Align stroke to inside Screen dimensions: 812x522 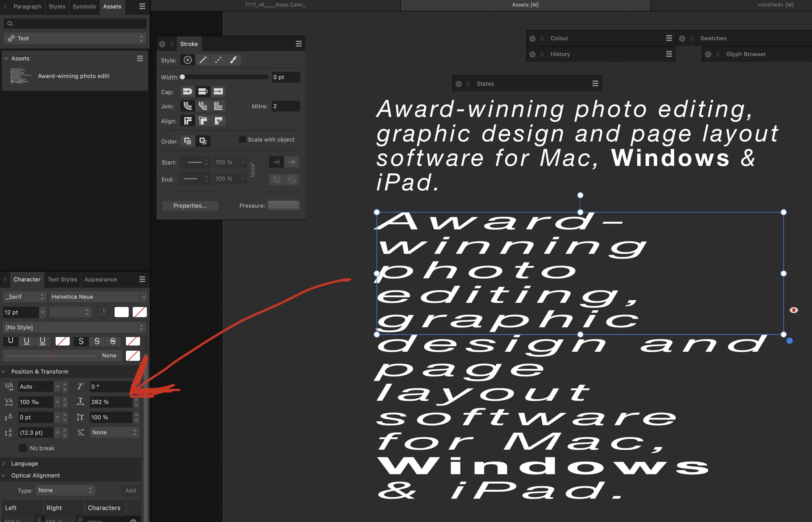tap(203, 121)
